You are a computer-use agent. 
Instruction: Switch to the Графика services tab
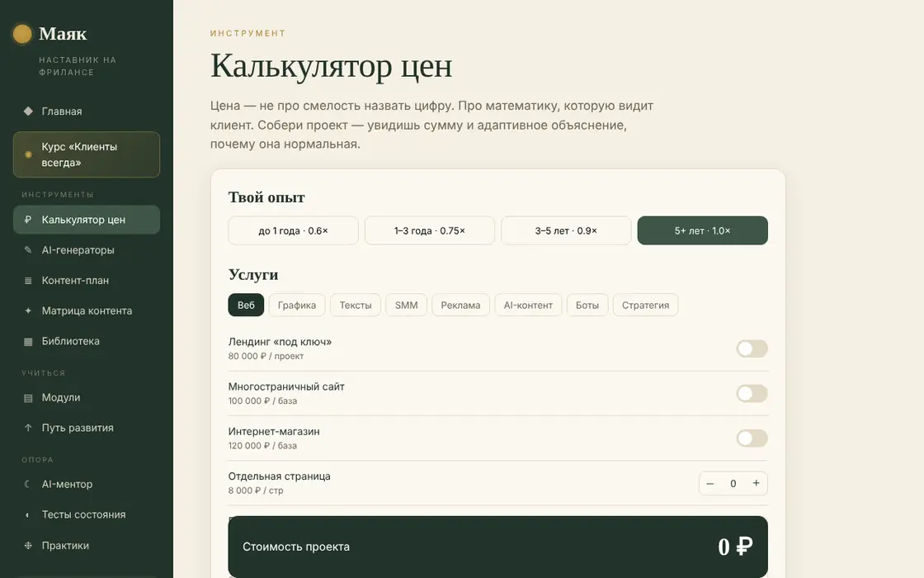pyautogui.click(x=296, y=305)
